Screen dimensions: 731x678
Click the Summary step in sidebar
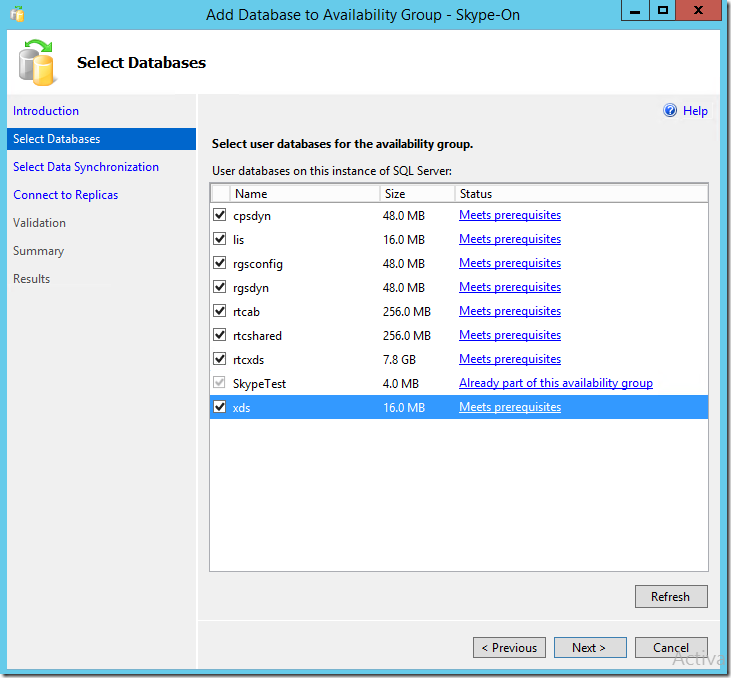coord(38,251)
